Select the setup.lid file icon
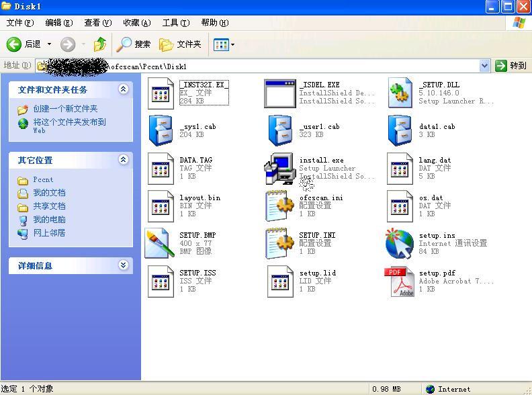Viewport: 532px width, 395px height. (x=280, y=281)
